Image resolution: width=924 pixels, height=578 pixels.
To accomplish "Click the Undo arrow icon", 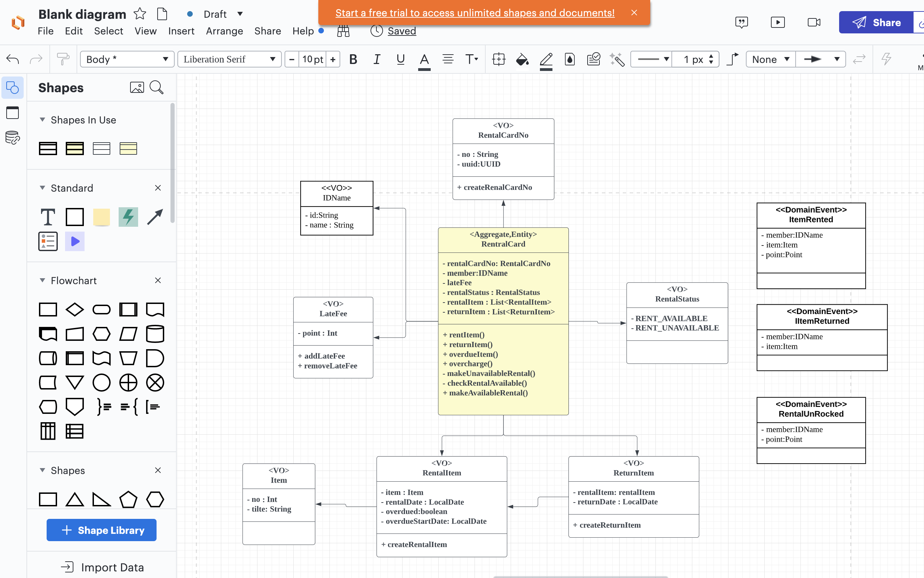I will [13, 59].
